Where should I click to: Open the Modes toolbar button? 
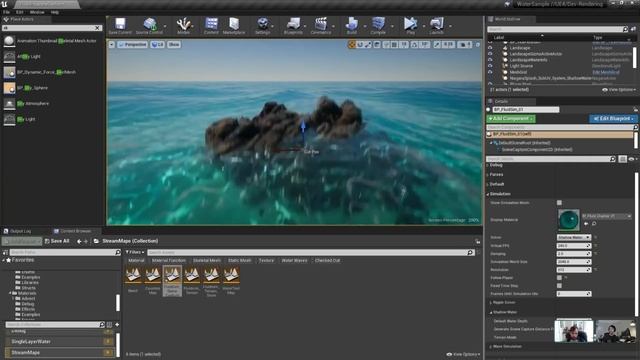click(183, 26)
